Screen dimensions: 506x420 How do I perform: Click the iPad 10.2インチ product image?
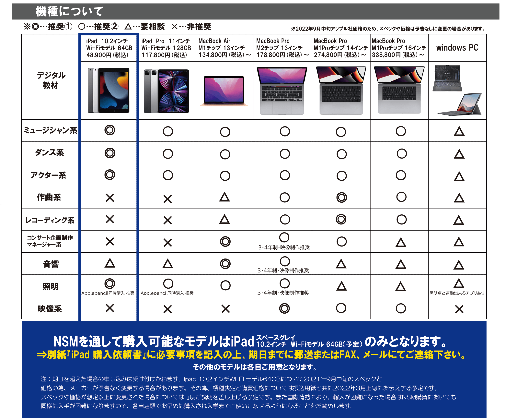[109, 90]
